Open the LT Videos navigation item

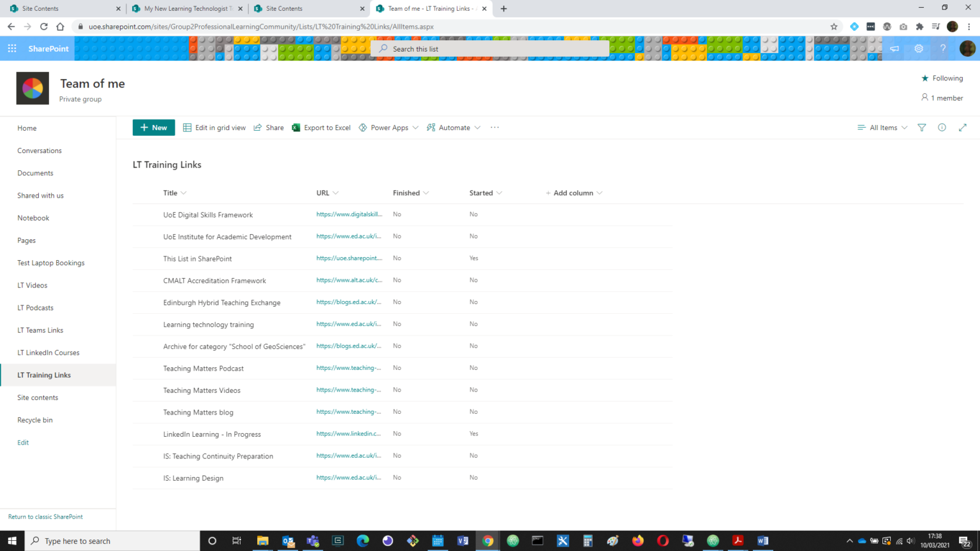pyautogui.click(x=32, y=285)
